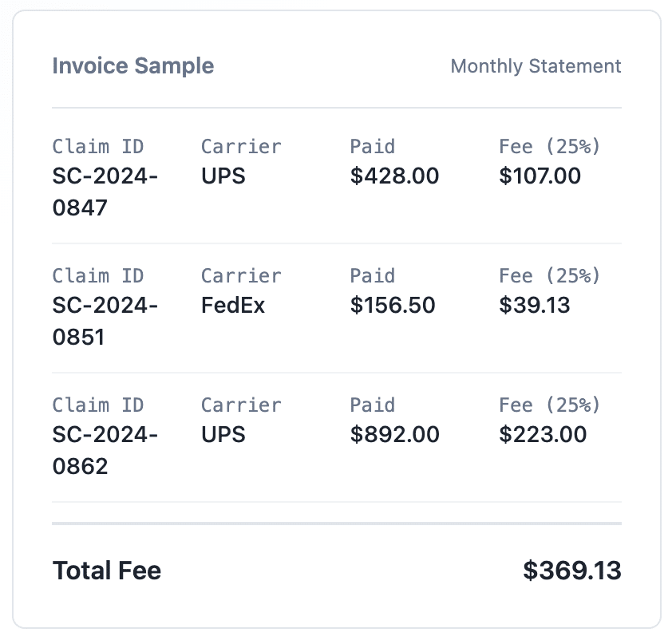Click UPS carrier in first claim row

(x=223, y=176)
